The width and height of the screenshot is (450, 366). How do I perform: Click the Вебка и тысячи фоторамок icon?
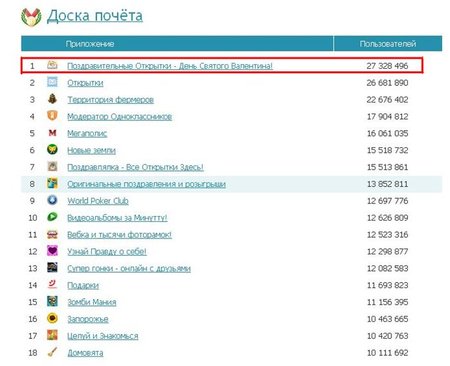pyautogui.click(x=52, y=234)
